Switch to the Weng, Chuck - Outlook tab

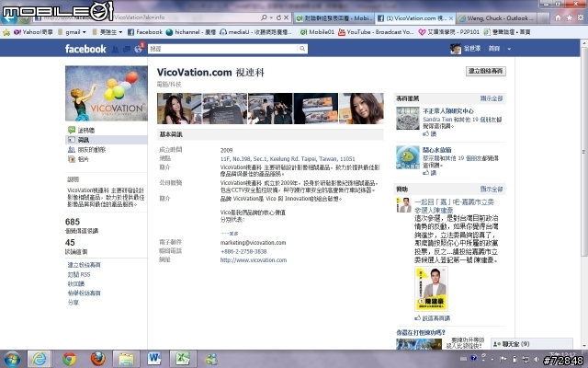[x=497, y=18]
